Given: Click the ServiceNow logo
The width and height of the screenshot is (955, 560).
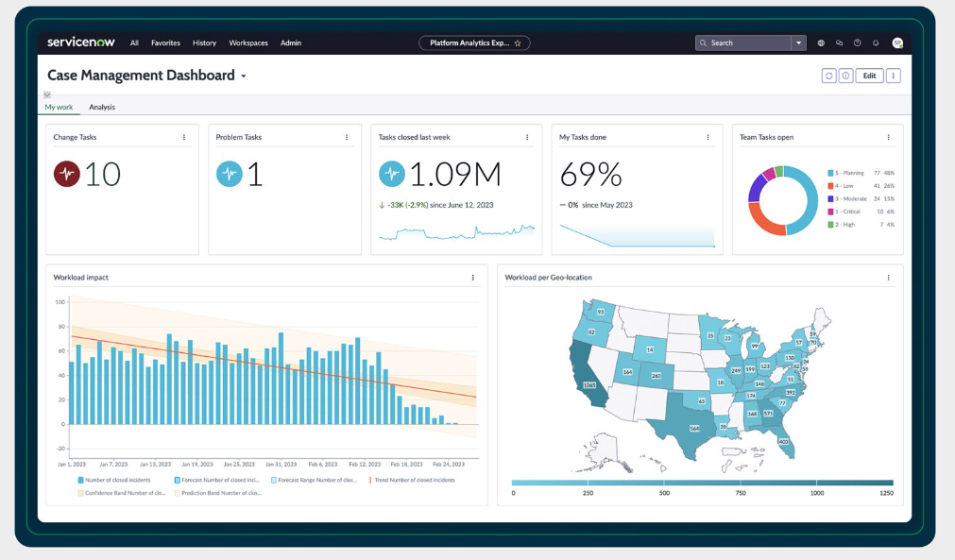Looking at the screenshot, I should (x=80, y=42).
